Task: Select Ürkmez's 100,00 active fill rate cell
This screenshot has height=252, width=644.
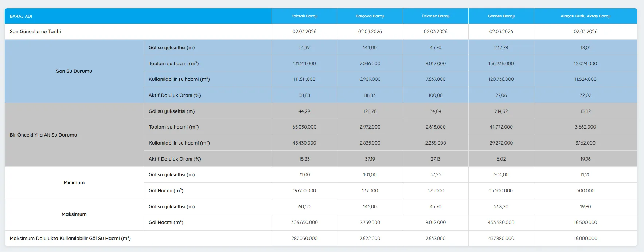Action: 436,95
